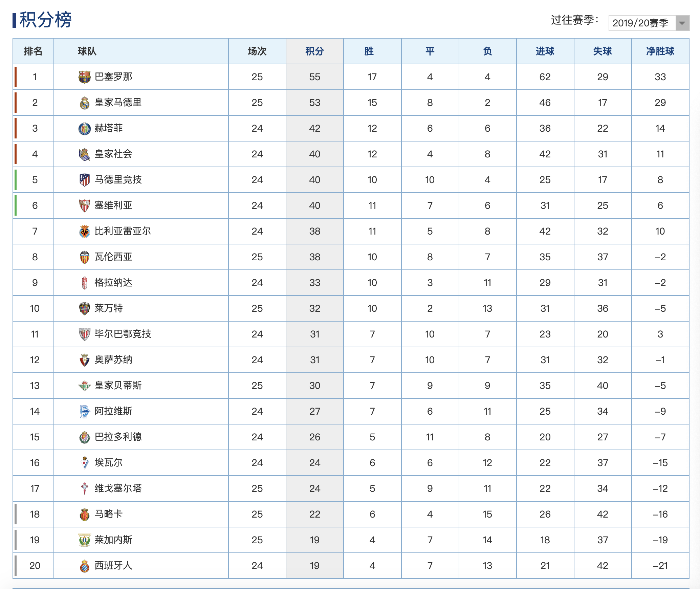700x589 pixels.
Task: Open the 莱加内斯 team link
Action: click(x=113, y=540)
